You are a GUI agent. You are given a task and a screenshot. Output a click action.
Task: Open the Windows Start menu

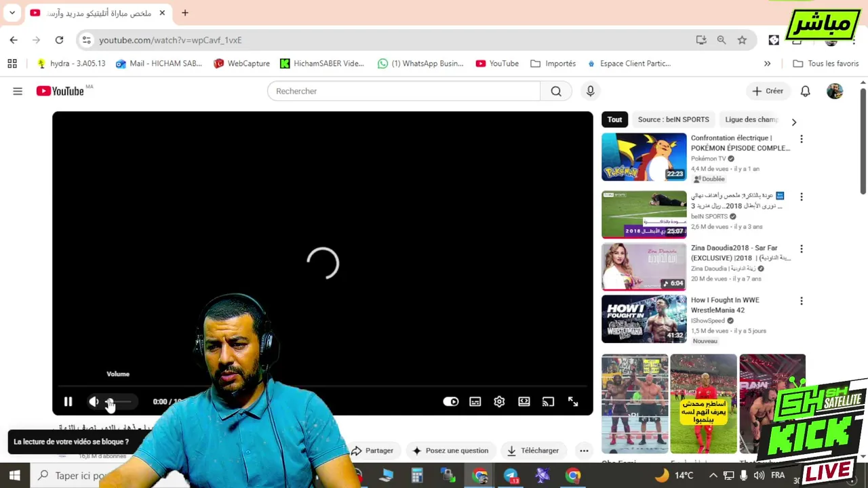pos(14,476)
